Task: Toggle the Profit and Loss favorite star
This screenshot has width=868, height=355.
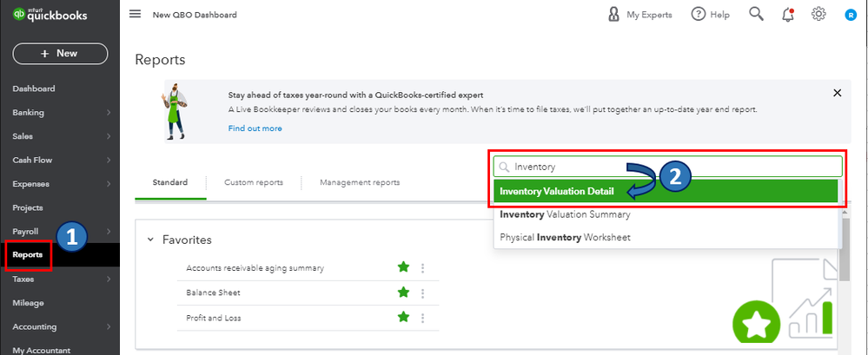Action: click(x=403, y=318)
